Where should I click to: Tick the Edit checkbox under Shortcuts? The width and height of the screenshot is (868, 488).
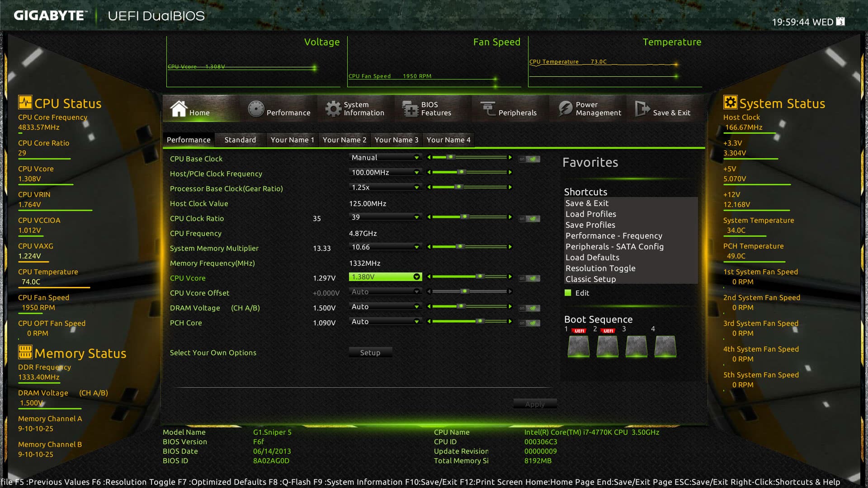[x=568, y=293]
